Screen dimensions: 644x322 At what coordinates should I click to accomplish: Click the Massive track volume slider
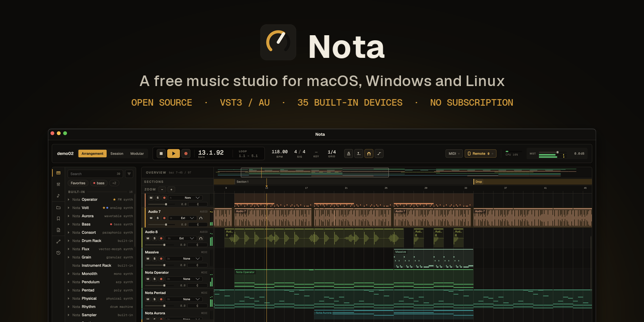[x=158, y=265]
